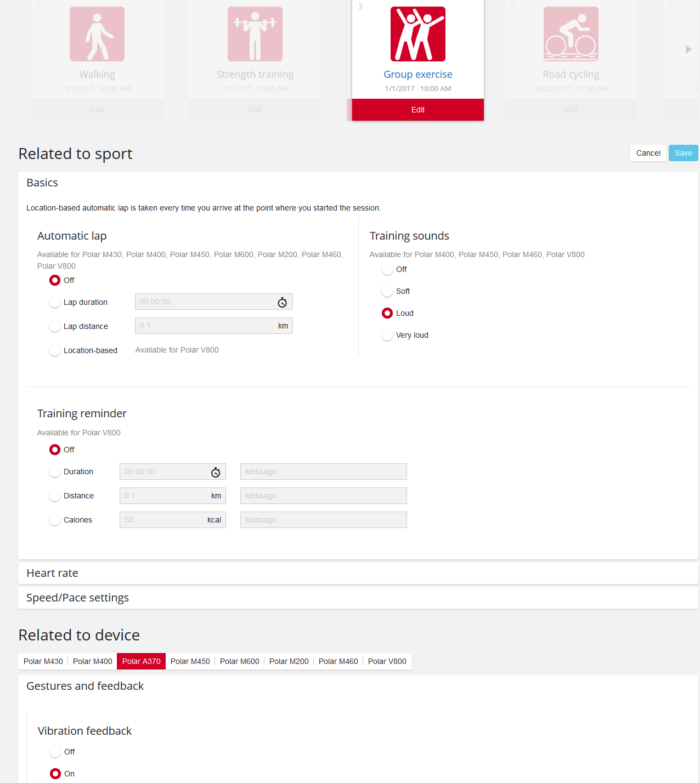The width and height of the screenshot is (700, 783).
Task: Select Location-based automatic lap
Action: coord(55,350)
